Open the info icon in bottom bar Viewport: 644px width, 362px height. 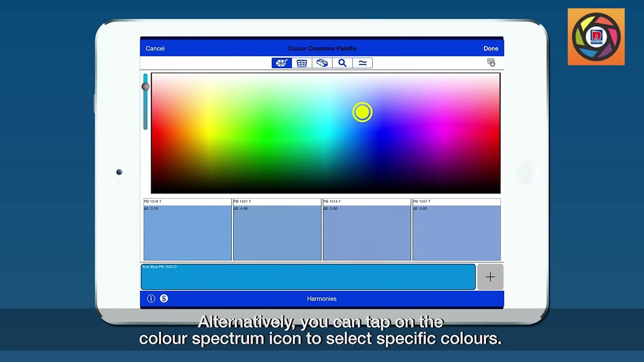point(151,299)
